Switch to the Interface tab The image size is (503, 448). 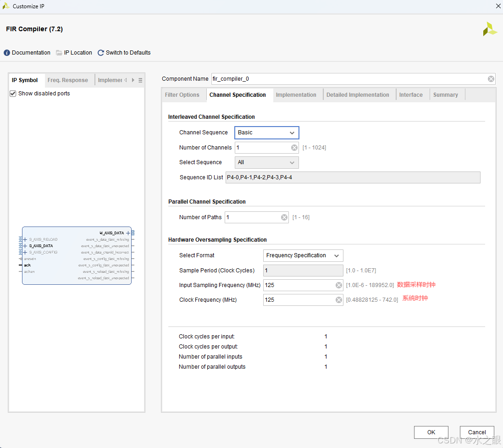(x=411, y=95)
